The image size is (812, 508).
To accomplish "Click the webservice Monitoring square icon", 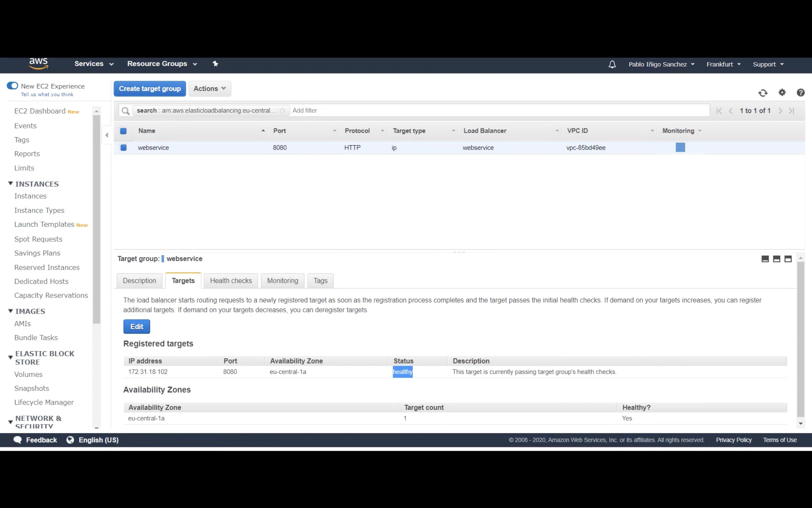I will (680, 147).
